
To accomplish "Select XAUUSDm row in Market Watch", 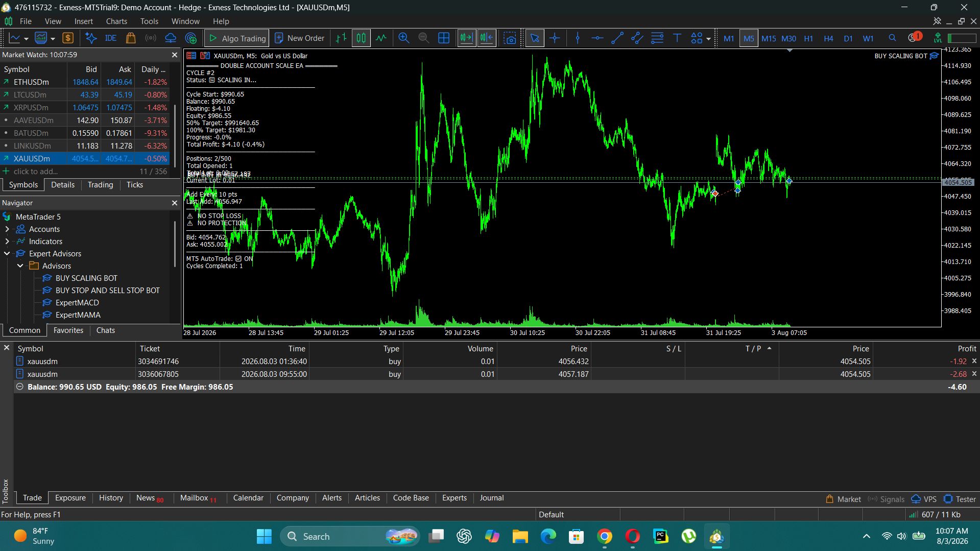I will point(85,159).
